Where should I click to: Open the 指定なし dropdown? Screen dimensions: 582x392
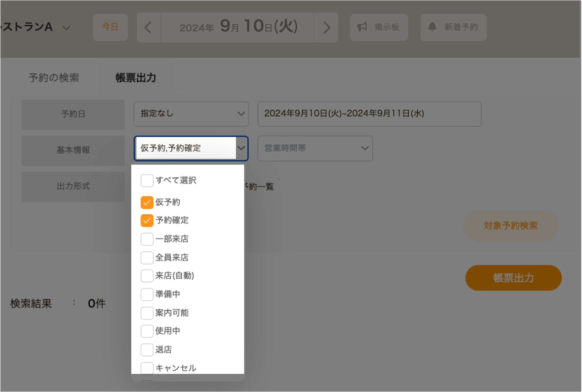[x=191, y=114]
